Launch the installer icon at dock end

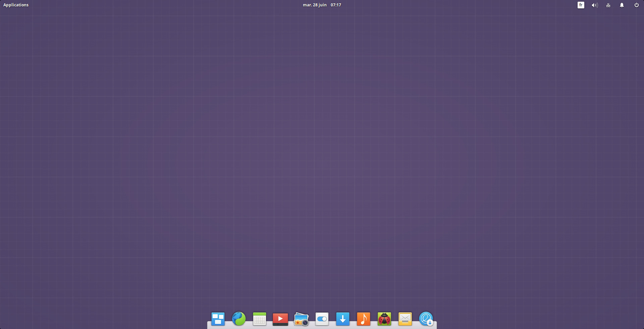[x=426, y=319]
